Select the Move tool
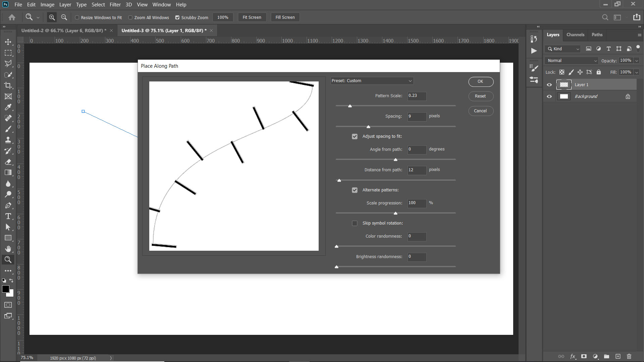This screenshot has width=644, height=362. coord(8,42)
